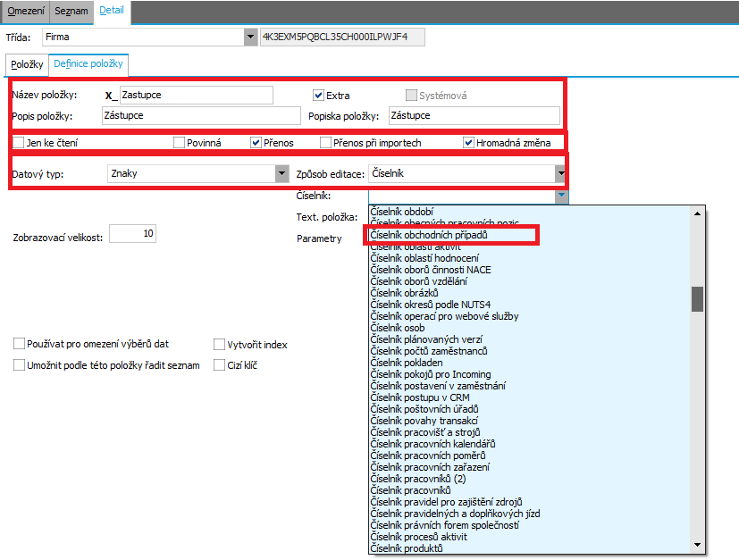This screenshot has width=739, height=560.
Task: Open the Třída dropdown arrow
Action: click(x=249, y=38)
